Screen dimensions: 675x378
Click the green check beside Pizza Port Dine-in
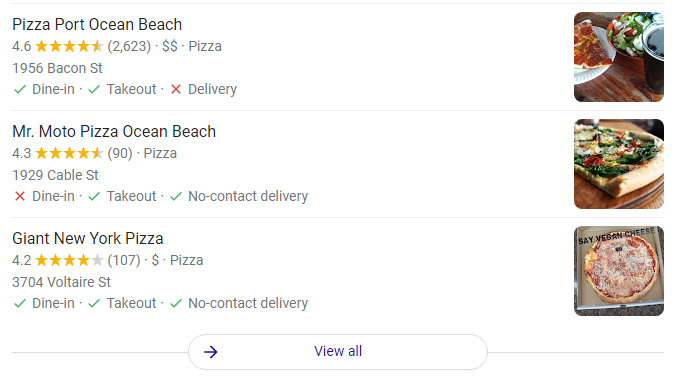pos(20,90)
